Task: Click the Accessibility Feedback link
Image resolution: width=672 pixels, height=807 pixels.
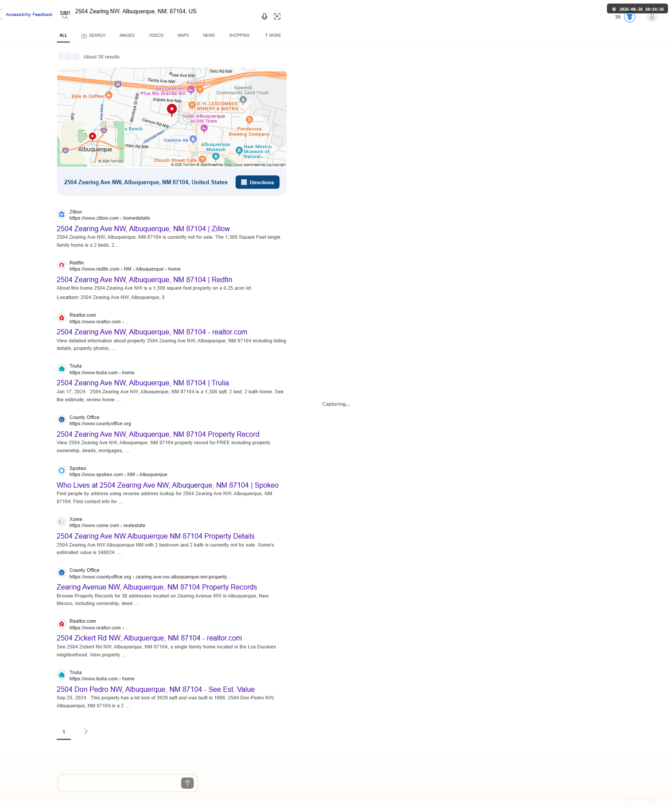Action: pyautogui.click(x=29, y=15)
